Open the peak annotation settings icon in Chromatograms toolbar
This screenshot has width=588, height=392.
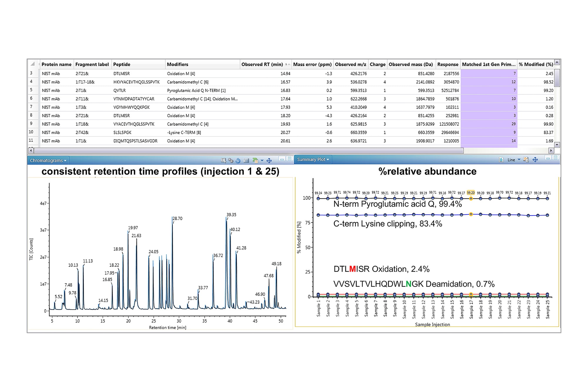click(x=223, y=160)
